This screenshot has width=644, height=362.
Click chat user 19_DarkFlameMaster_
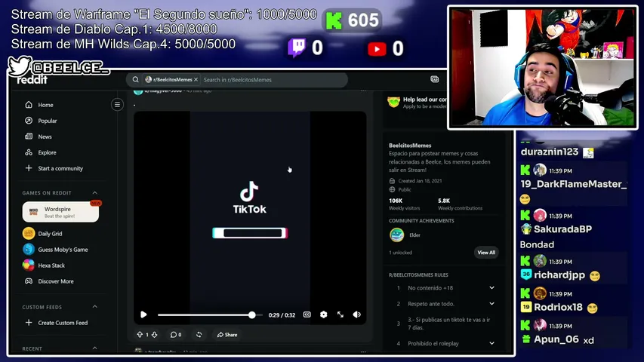coord(574,184)
